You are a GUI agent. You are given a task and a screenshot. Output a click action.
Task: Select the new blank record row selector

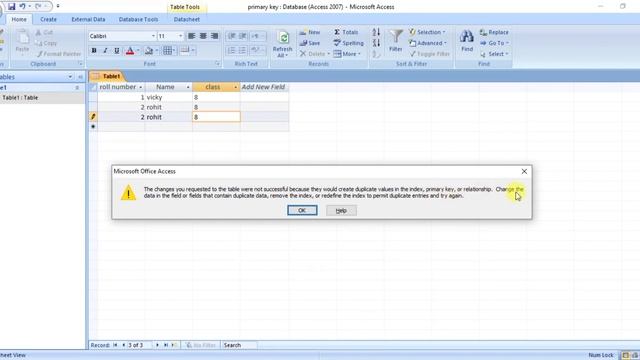[93, 127]
